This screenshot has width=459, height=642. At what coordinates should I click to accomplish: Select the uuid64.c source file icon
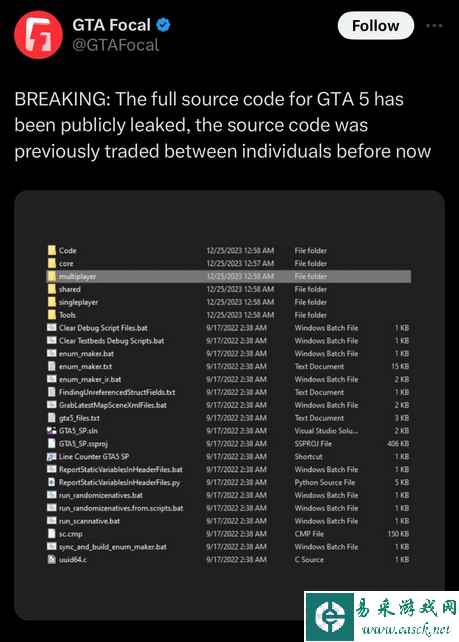click(x=52, y=559)
